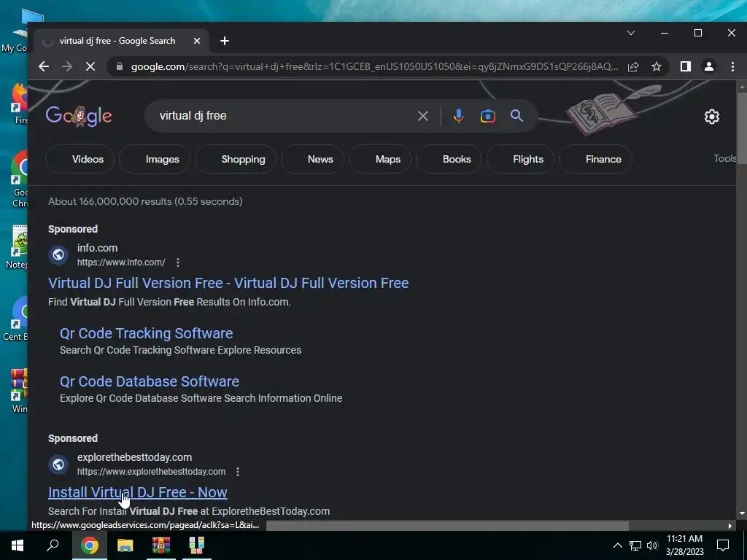Open the Chrome profile avatar

(x=709, y=66)
